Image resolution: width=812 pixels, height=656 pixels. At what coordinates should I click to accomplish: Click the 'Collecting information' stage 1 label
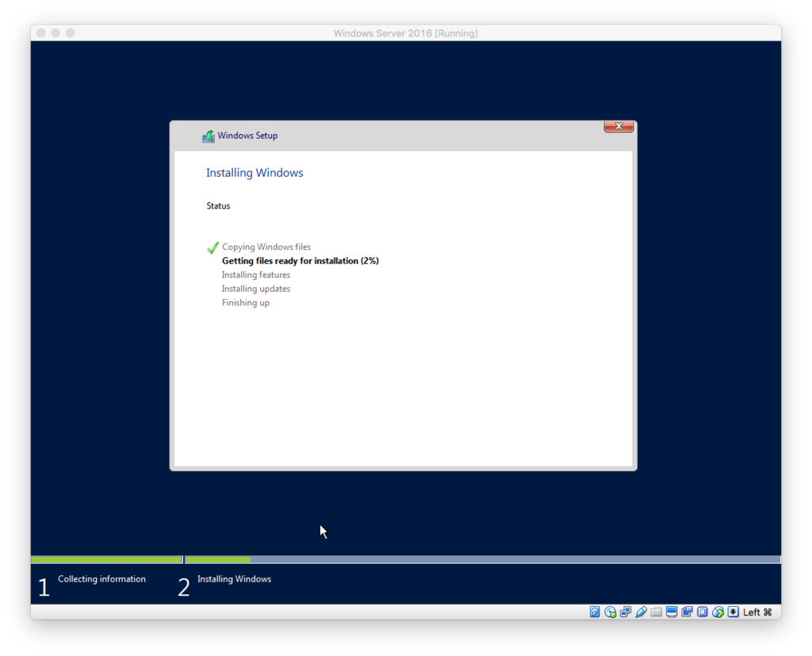coord(101,579)
